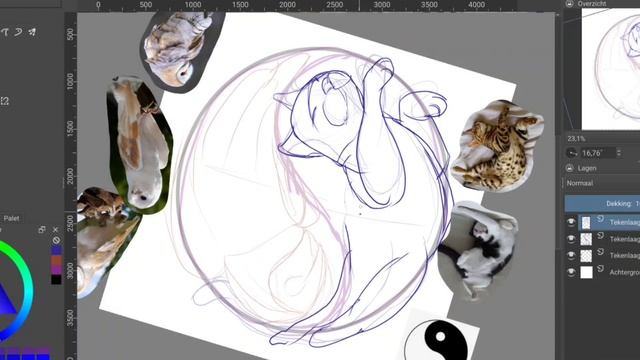Click the Dekking opacity slider
Viewport: 640px width, 360px height.
(x=602, y=203)
